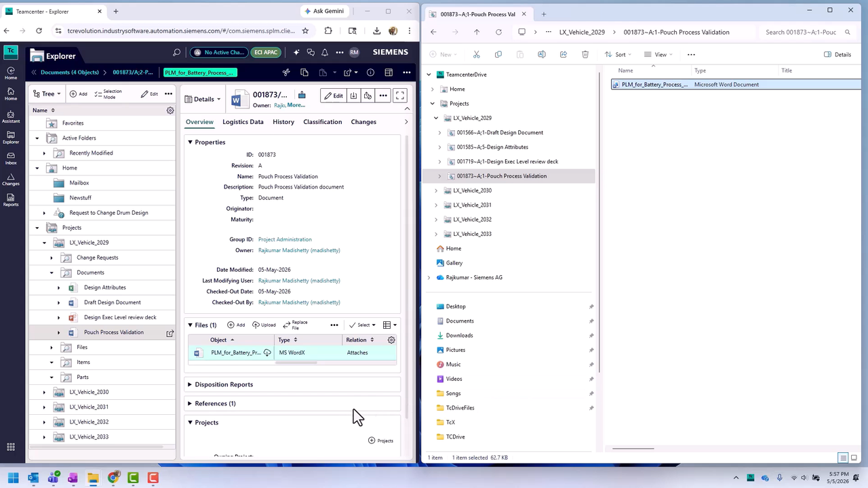Select Design Exec Level review deck tree item
Image resolution: width=868 pixels, height=488 pixels.
coord(120,317)
